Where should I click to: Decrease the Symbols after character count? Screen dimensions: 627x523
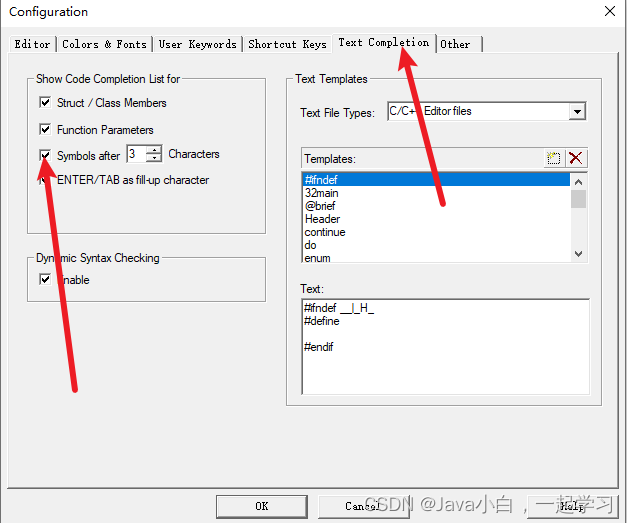pyautogui.click(x=154, y=158)
